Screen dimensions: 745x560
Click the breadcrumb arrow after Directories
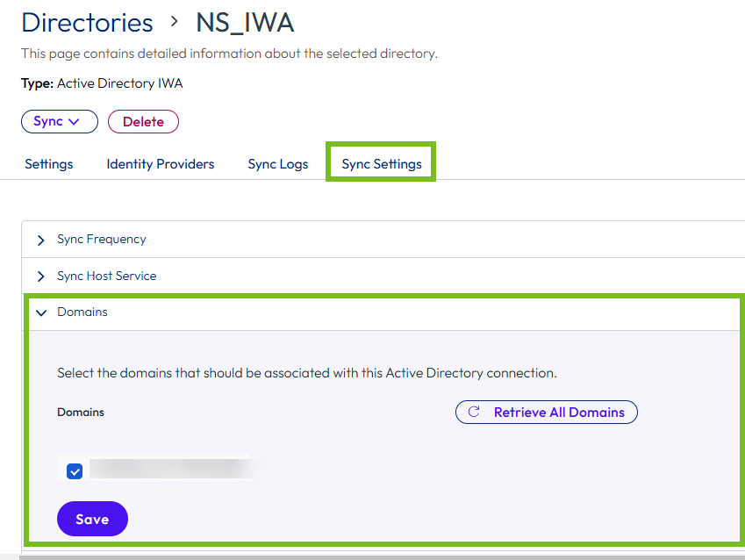(x=175, y=22)
